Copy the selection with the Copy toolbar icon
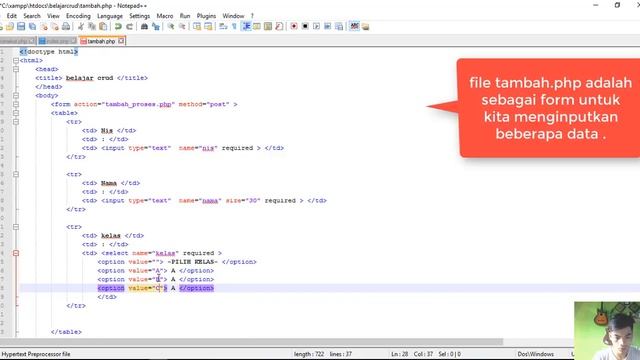Screen dimensions: 640x360 click(x=92, y=27)
